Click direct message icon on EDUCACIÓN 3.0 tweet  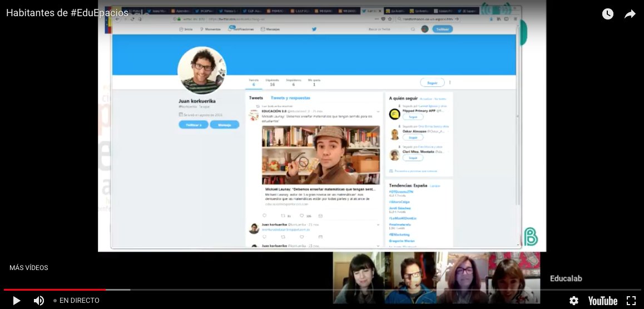[321, 215]
